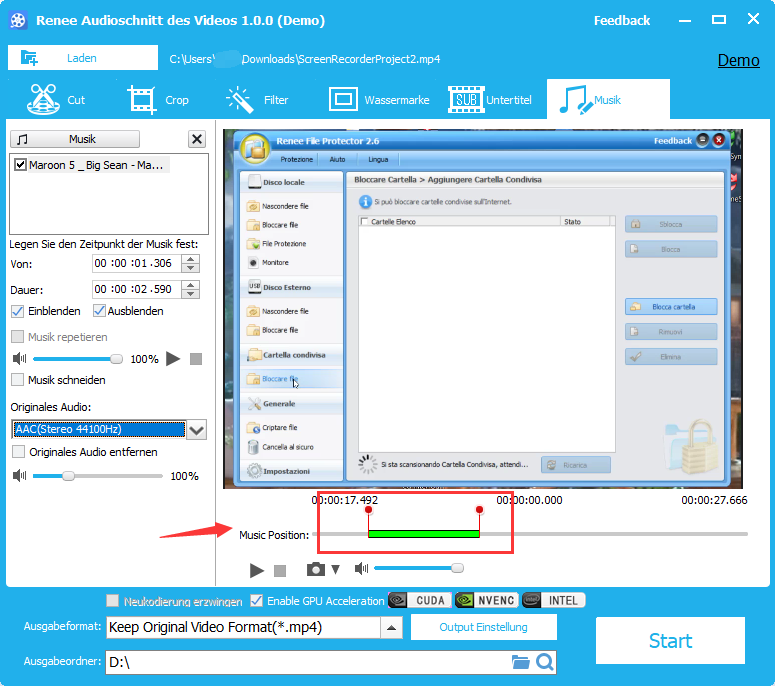Click the CUDA badge

point(420,600)
